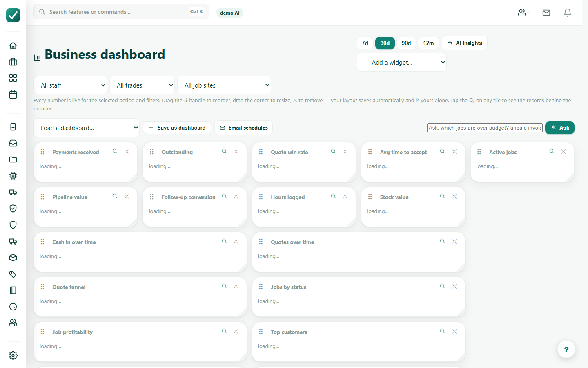
Task: Select the 30d time range
Action: tap(385, 43)
